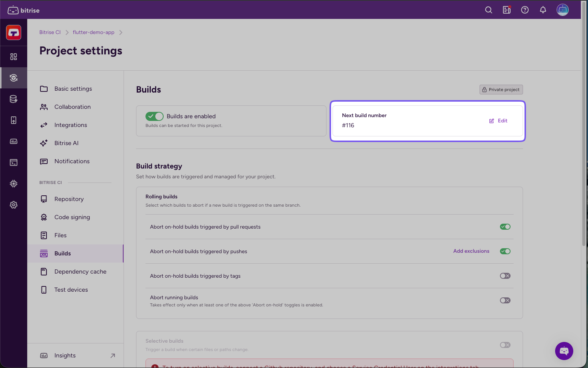
Task: Open Dependency cache settings
Action: [76, 272]
